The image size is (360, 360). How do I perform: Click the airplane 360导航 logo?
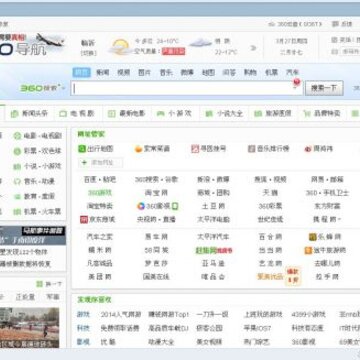32,44
